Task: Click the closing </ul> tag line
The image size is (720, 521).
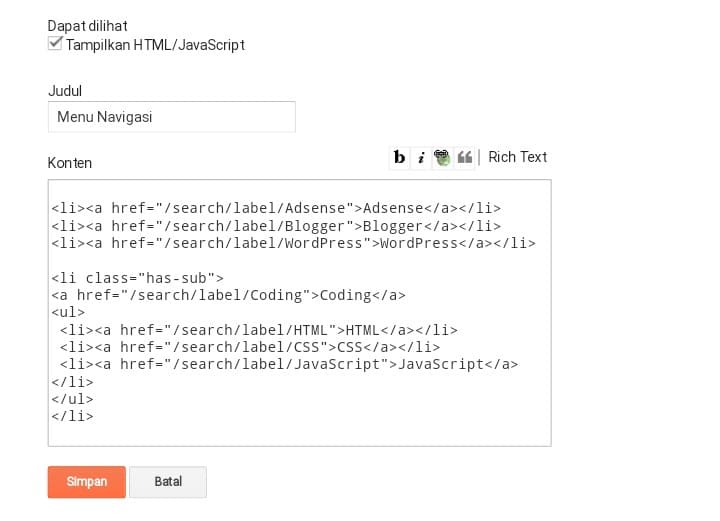Action: pos(72,399)
